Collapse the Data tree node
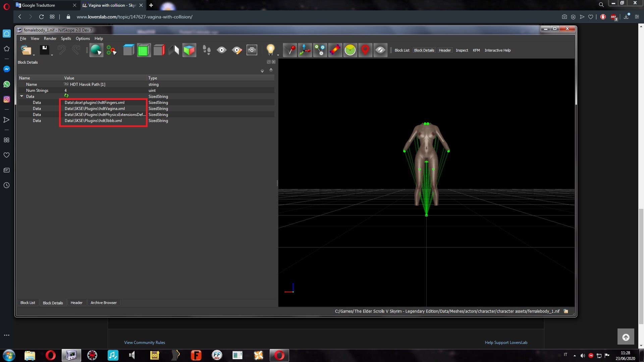Image resolution: width=644 pixels, height=362 pixels. click(x=22, y=96)
